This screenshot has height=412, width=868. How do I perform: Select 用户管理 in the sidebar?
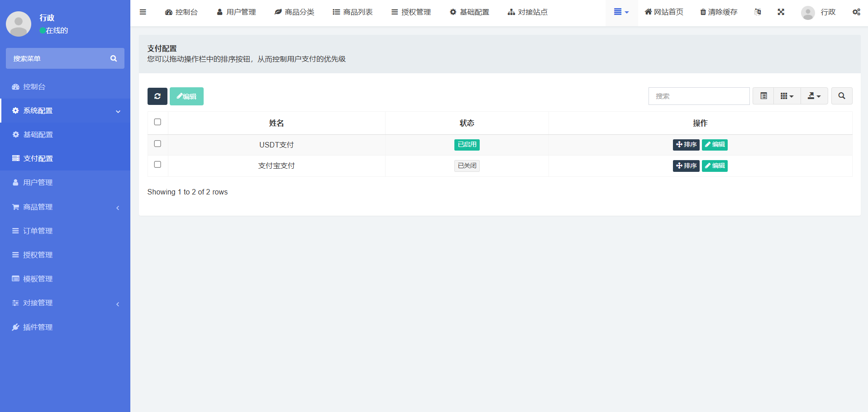65,183
